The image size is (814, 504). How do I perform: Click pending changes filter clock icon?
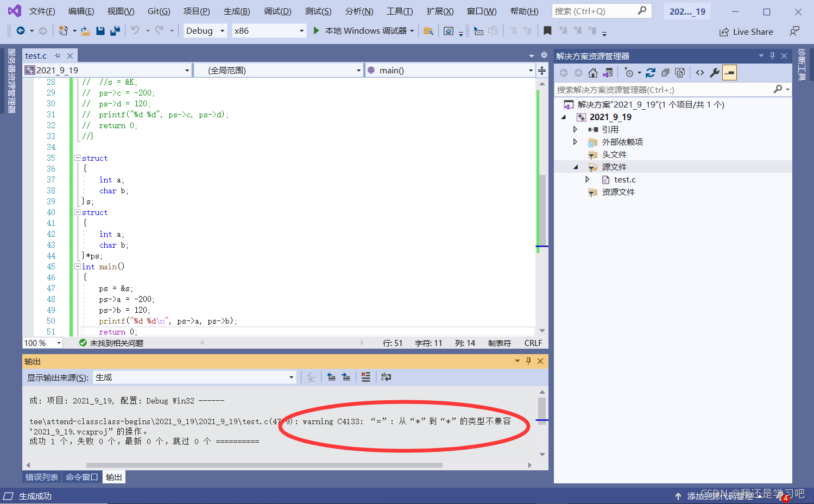coord(629,73)
